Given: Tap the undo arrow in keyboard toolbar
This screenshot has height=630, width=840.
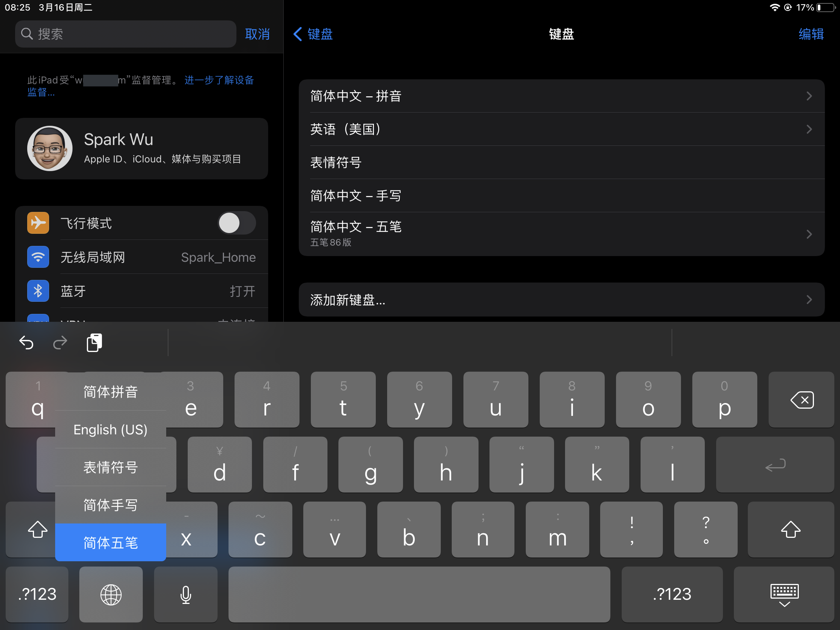Looking at the screenshot, I should point(26,343).
